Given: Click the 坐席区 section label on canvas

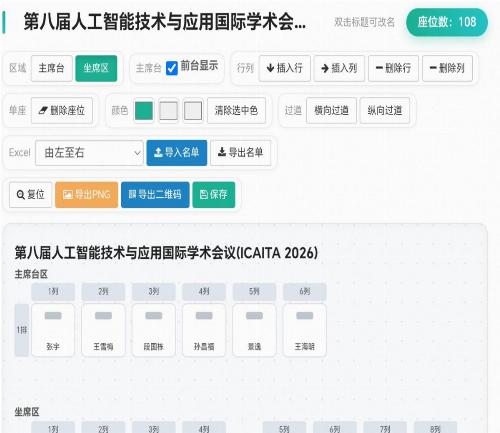Looking at the screenshot, I should [27, 412].
